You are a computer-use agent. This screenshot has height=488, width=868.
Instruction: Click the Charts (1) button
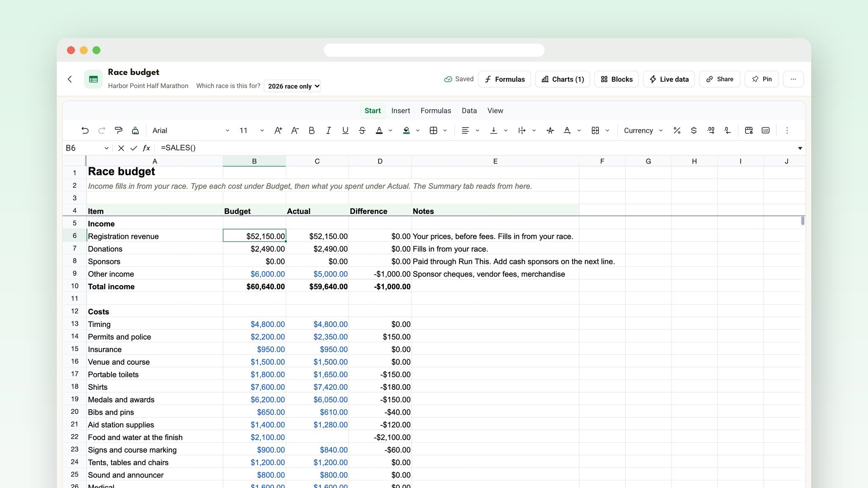[562, 79]
